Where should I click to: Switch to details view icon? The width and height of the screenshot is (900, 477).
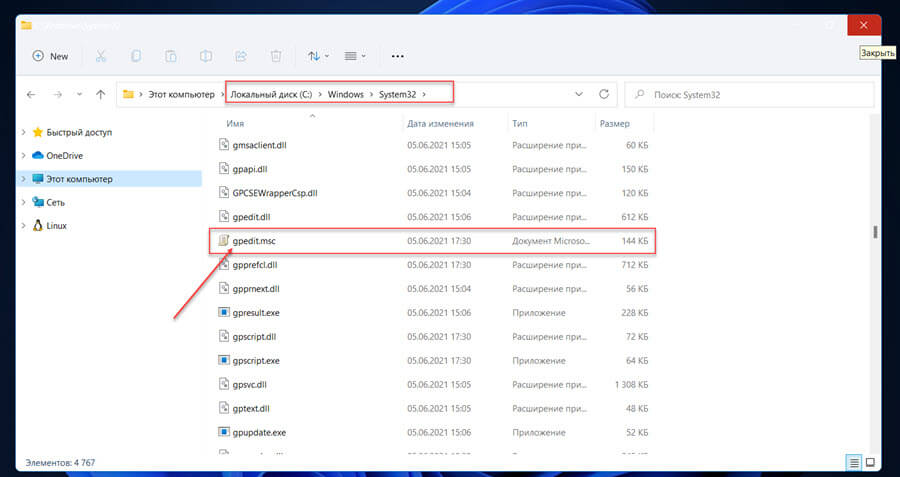[x=854, y=462]
